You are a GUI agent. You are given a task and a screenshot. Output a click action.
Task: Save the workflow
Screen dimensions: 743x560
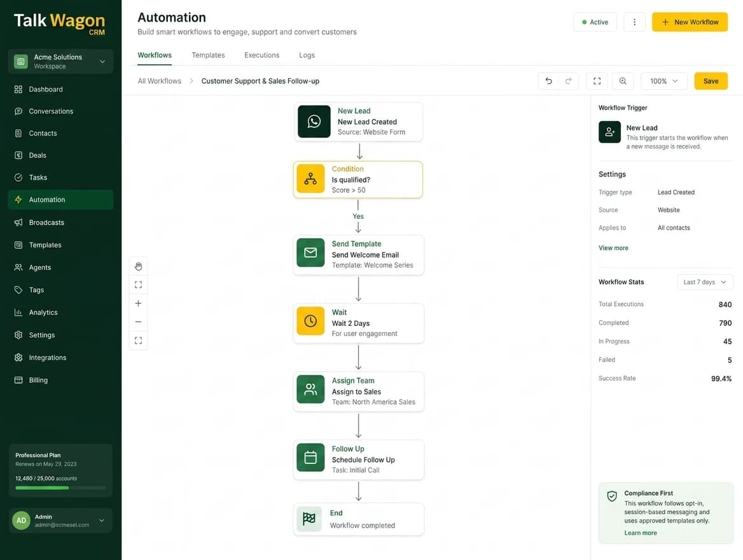[711, 81]
